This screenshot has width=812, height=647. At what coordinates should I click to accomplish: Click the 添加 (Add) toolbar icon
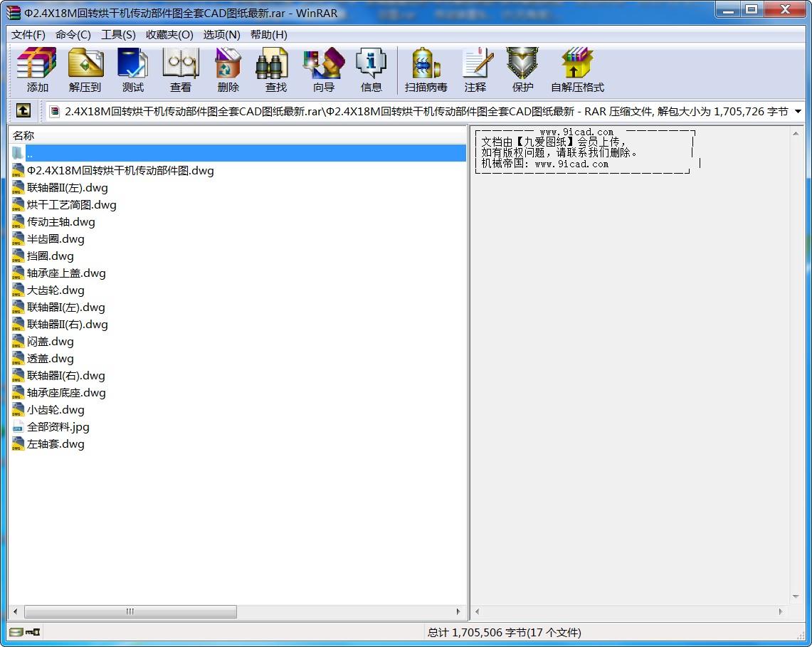pyautogui.click(x=37, y=70)
